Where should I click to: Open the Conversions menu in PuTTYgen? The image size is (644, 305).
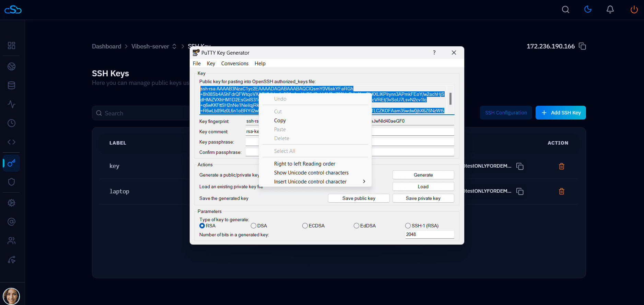235,64
